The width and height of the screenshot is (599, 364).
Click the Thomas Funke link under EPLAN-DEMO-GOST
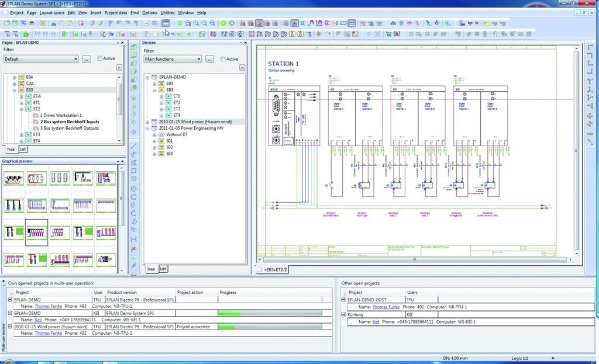tap(386, 307)
